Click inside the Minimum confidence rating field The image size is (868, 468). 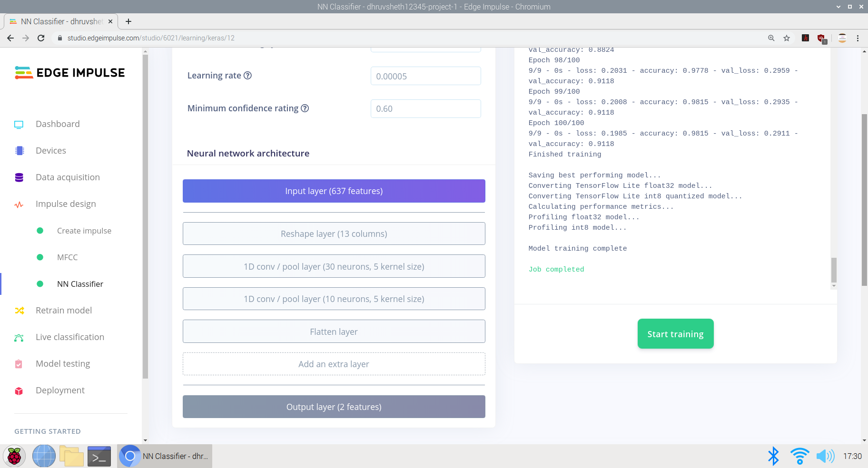(425, 108)
